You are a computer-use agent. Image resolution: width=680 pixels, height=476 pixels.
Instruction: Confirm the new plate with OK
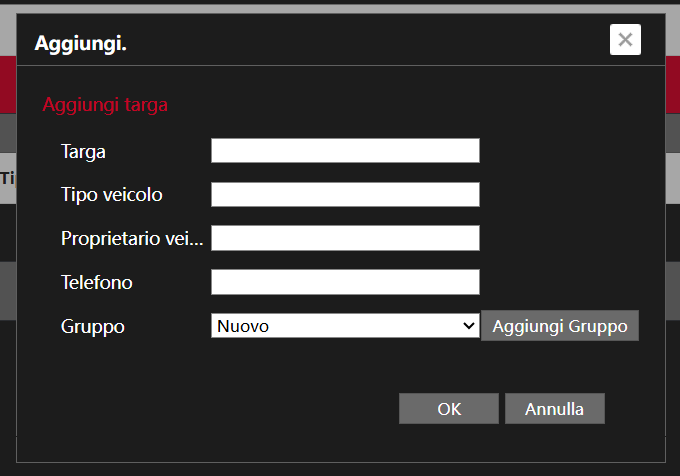[x=449, y=408]
